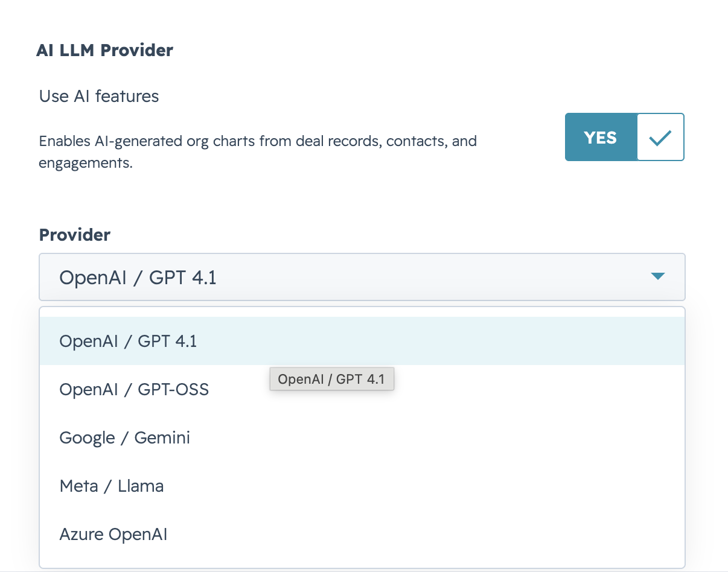This screenshot has height=572, width=728.
Task: Click the bold Provider field label
Action: [x=75, y=235]
